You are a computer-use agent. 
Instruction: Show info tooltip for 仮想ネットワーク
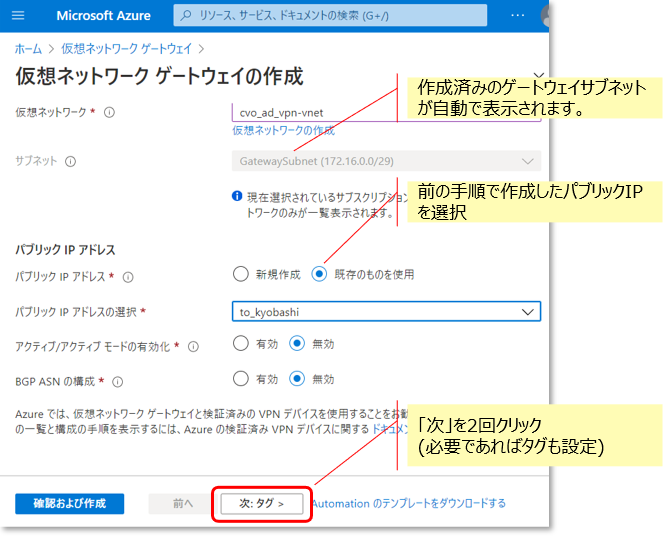(x=109, y=113)
